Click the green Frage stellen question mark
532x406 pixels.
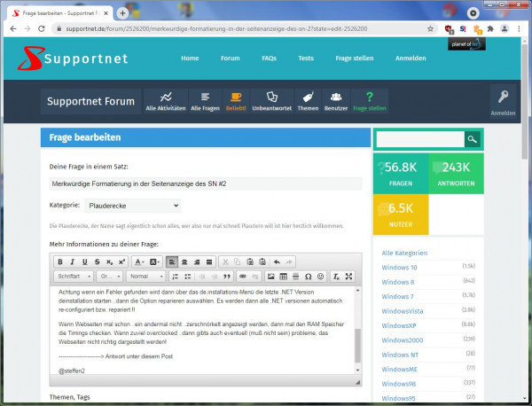(370, 101)
